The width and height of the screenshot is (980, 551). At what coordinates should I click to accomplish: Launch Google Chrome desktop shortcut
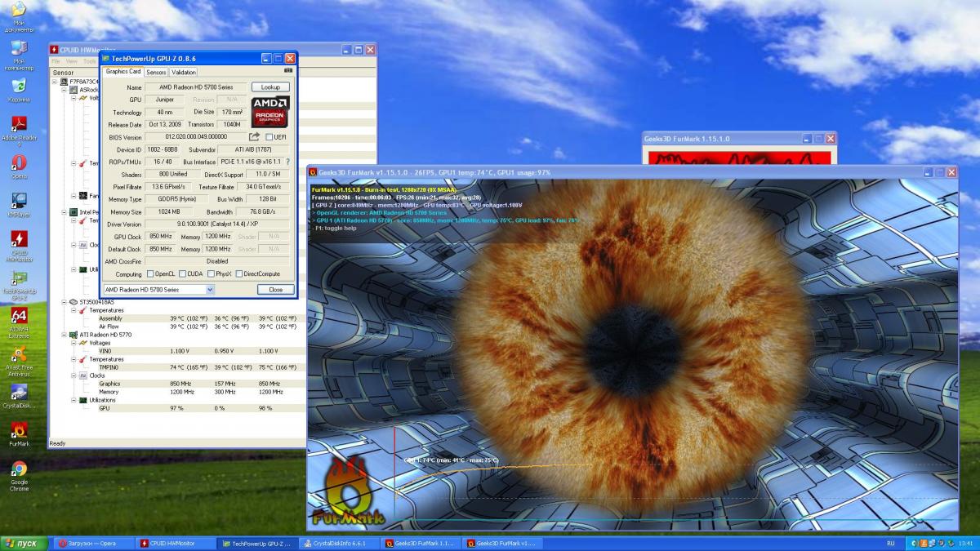click(18, 474)
